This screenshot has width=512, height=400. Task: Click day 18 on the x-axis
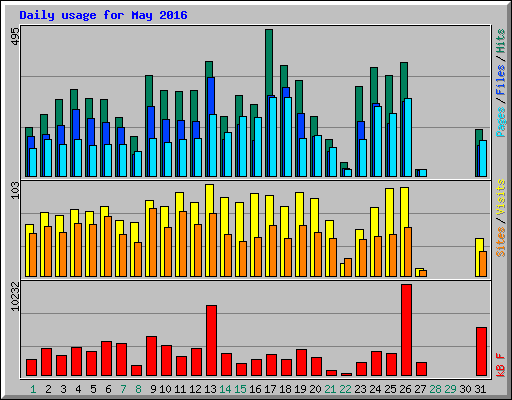click(285, 389)
